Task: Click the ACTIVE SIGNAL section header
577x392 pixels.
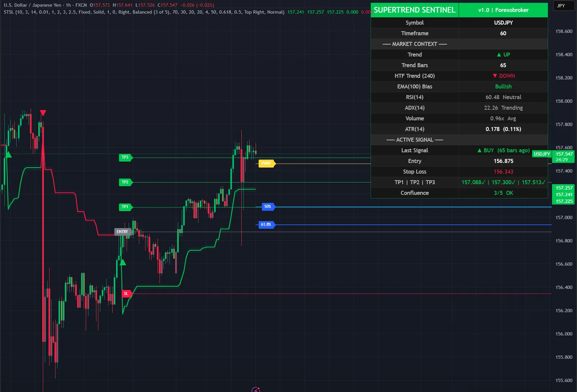Action: (415, 140)
